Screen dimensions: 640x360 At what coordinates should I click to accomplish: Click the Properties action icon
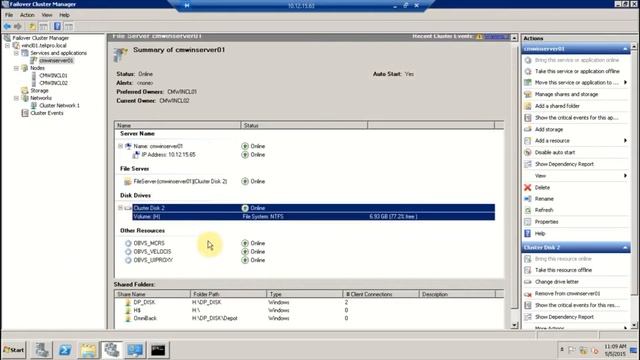tap(528, 222)
